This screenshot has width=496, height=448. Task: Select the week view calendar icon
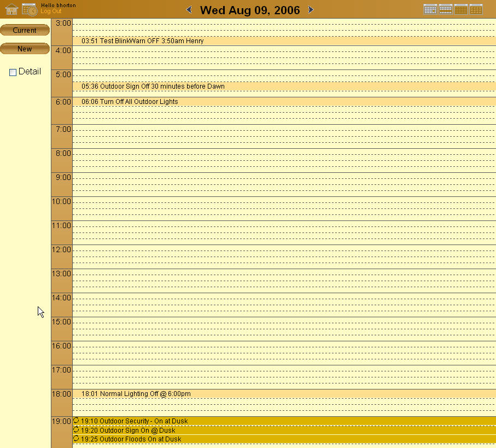(x=445, y=9)
